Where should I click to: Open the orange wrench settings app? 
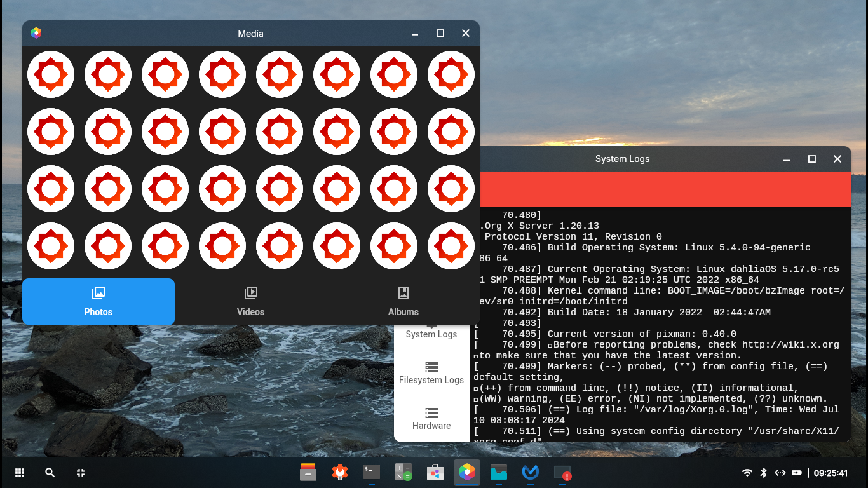point(340,473)
